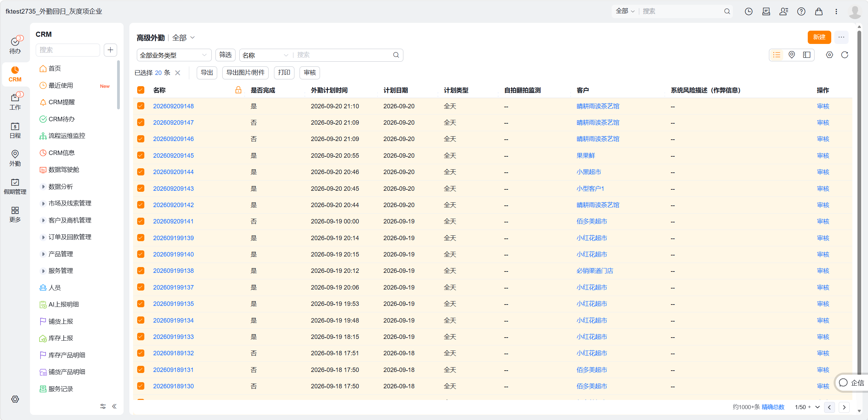Uncheck row 202609209141 checkbox
The width and height of the screenshot is (868, 420).
[141, 221]
